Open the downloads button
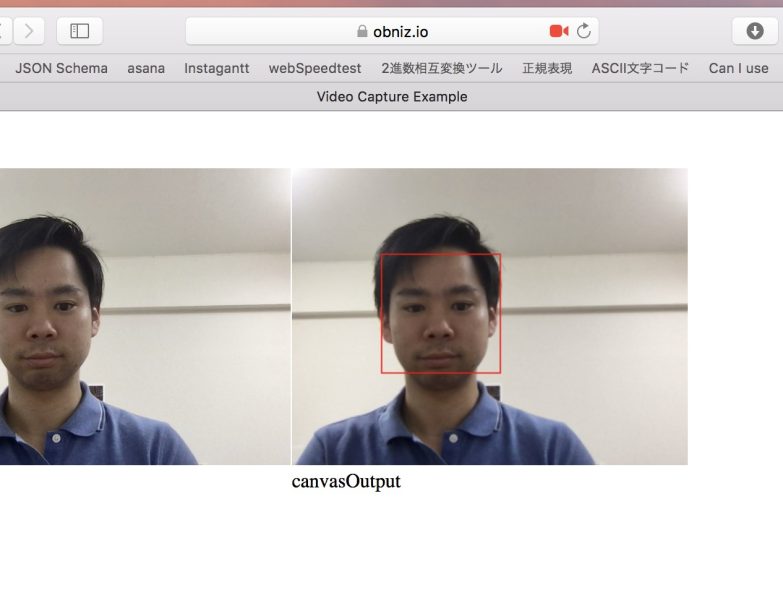This screenshot has width=783, height=600. pos(755,31)
